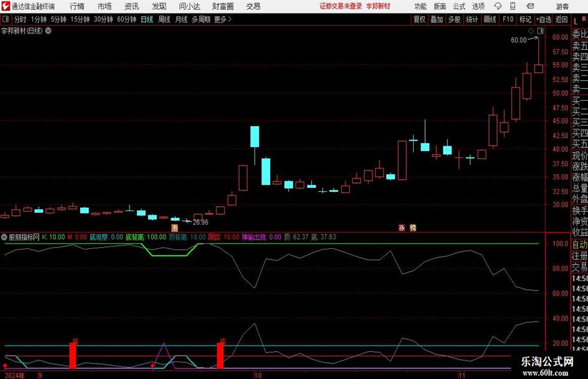The width and height of the screenshot is (588, 379).
Task: Open the 选项 menu
Action: coord(478,6)
